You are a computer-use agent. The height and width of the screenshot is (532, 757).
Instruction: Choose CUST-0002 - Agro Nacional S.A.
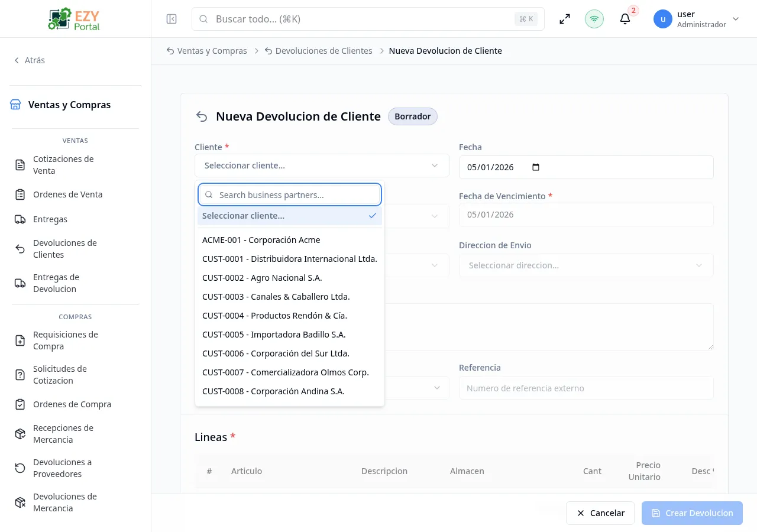pos(290,278)
